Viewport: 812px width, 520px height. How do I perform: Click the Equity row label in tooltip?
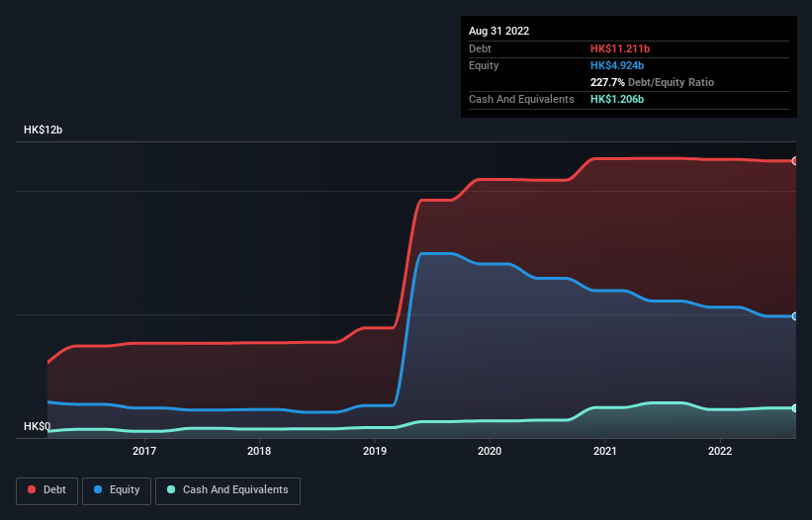click(484, 65)
